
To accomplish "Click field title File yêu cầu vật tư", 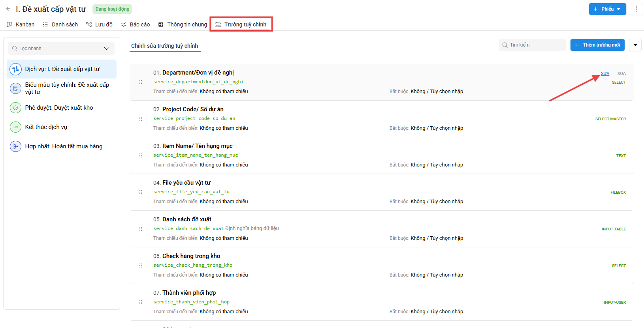I will [x=186, y=183].
